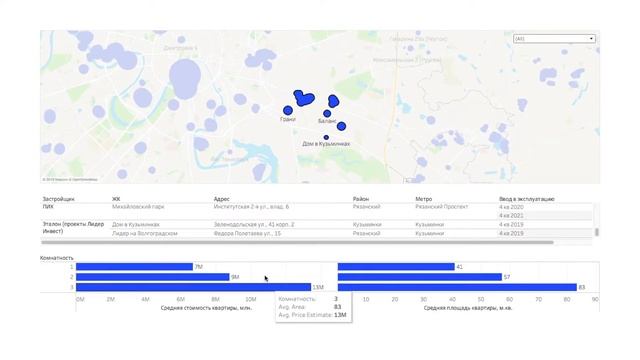Select the area bar labeled 57
The image size is (640, 360).
tap(420, 277)
